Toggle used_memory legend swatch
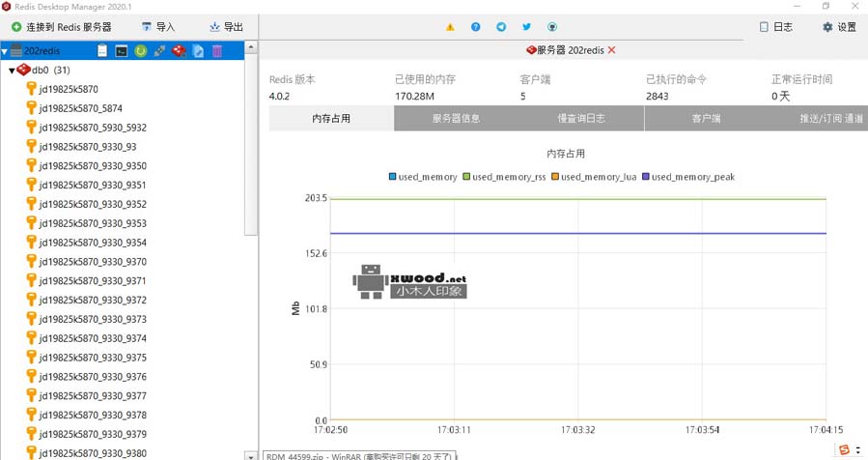Viewport: 868px width, 460px height. pos(392,177)
